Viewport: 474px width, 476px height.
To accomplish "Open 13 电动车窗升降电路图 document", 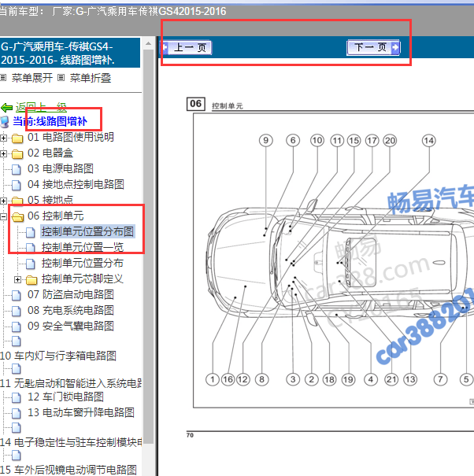I will 81,412.
